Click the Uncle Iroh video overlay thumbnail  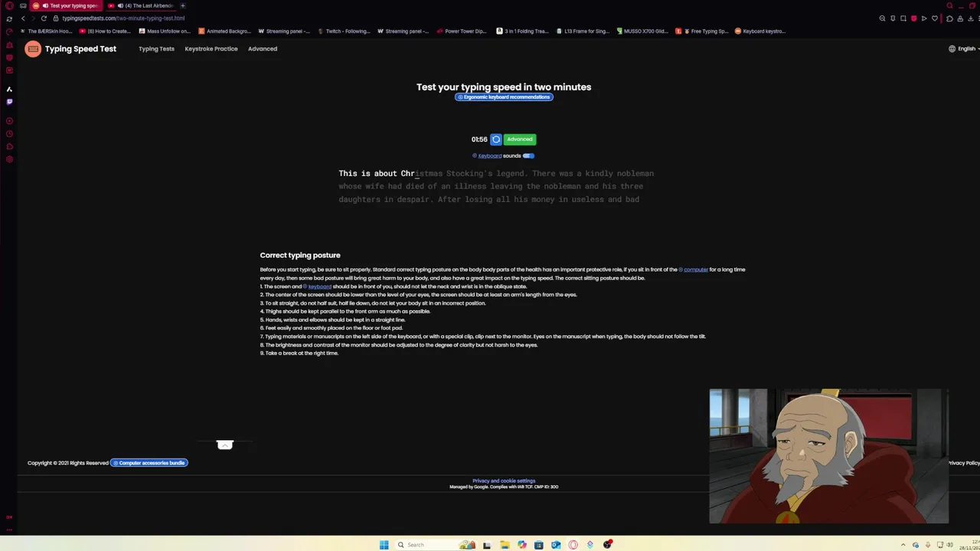(828, 456)
